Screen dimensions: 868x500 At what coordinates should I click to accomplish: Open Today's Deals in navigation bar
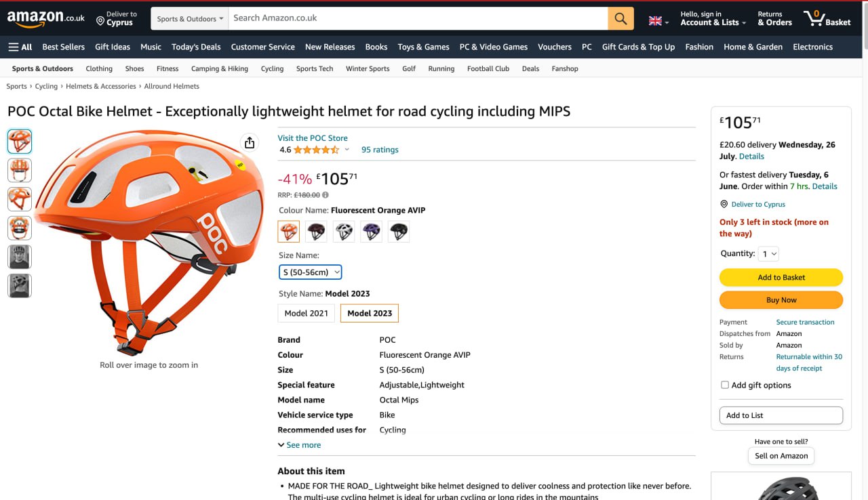[x=196, y=47]
